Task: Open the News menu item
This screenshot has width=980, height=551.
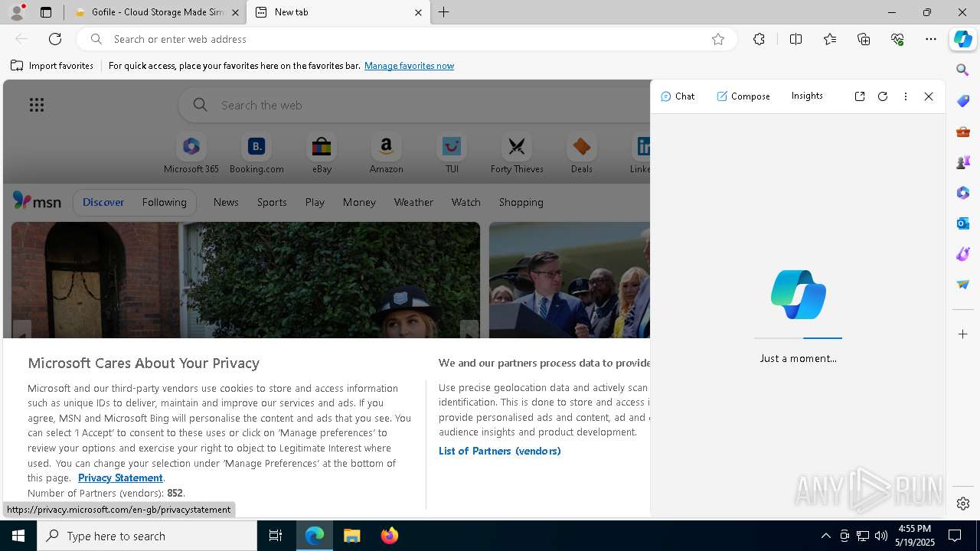Action: (x=226, y=202)
